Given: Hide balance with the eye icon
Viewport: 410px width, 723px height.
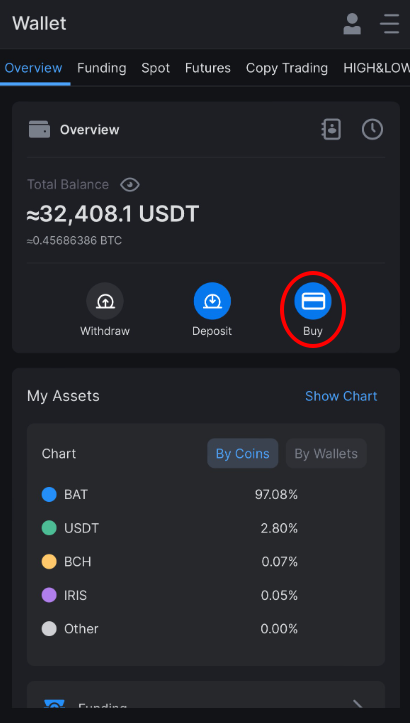Looking at the screenshot, I should tap(130, 185).
